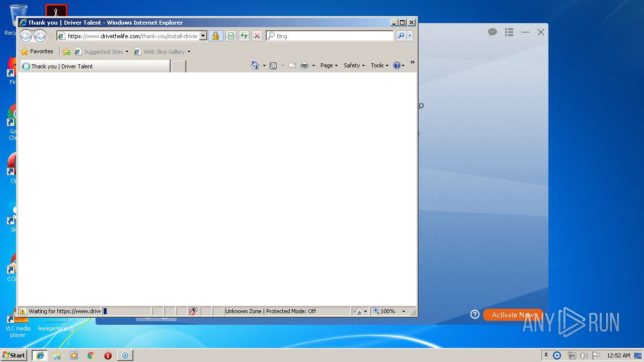Click the magnifier Search button

coord(401,36)
